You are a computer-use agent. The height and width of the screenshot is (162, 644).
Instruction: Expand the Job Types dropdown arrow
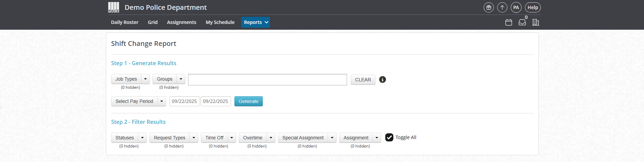145,79
